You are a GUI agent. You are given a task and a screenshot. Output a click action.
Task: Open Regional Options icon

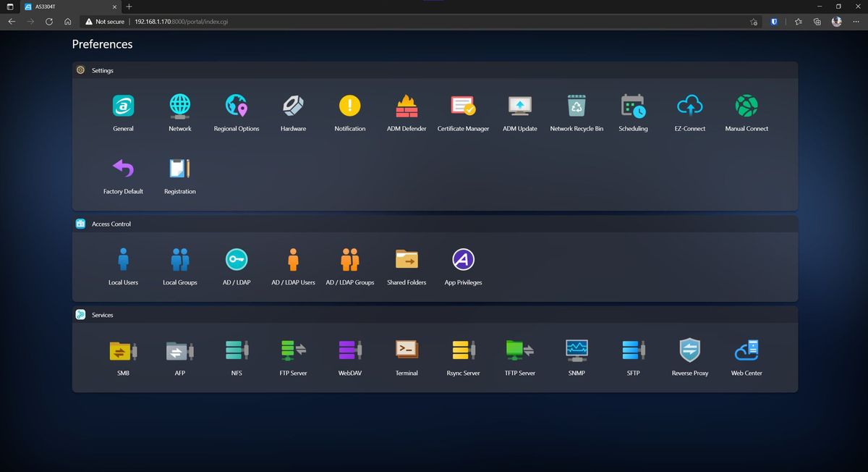click(237, 106)
